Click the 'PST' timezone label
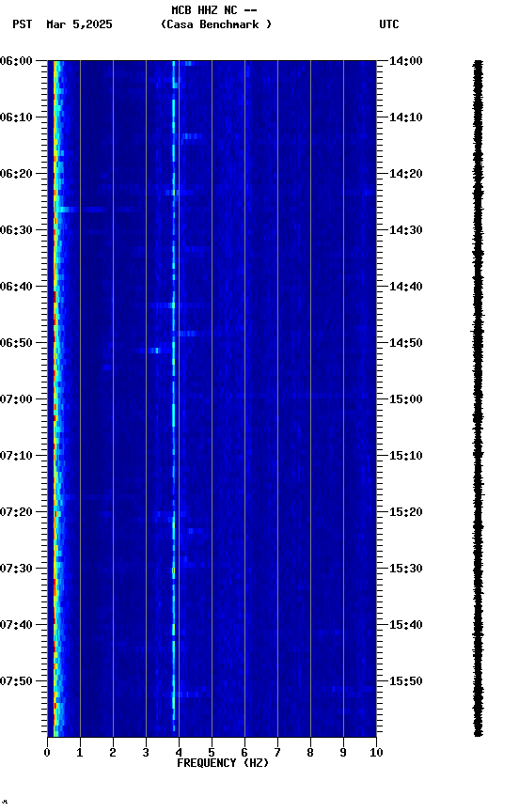519x812 pixels. [x=23, y=24]
